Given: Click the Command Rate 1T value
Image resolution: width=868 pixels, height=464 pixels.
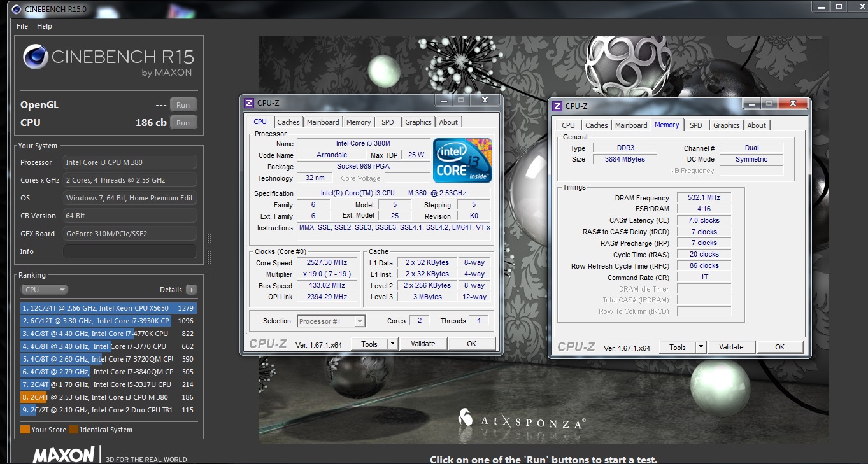Looking at the screenshot, I should (x=704, y=278).
